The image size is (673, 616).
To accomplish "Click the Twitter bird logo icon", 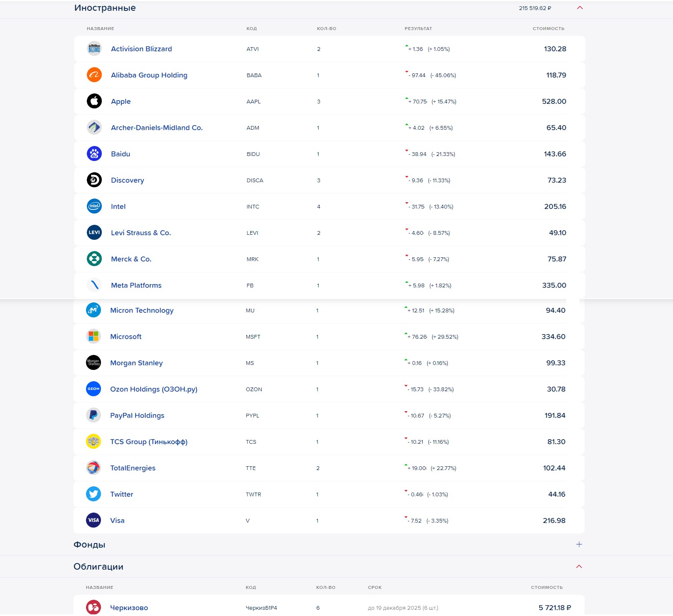I will coord(93,494).
